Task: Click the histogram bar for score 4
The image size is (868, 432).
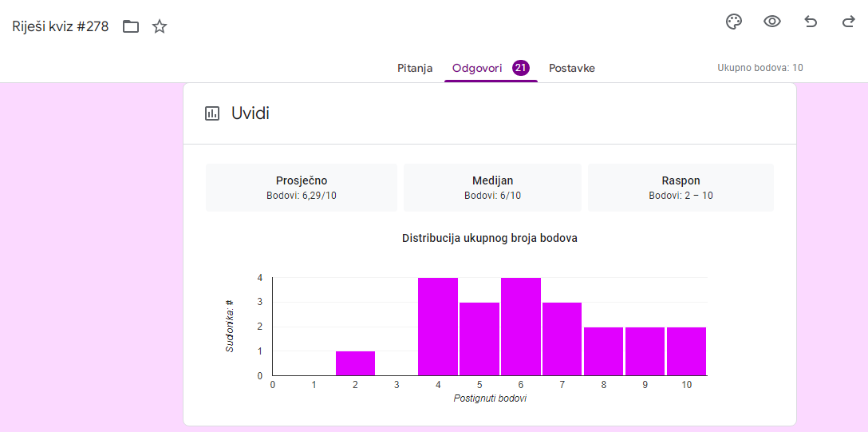Action: (438, 327)
